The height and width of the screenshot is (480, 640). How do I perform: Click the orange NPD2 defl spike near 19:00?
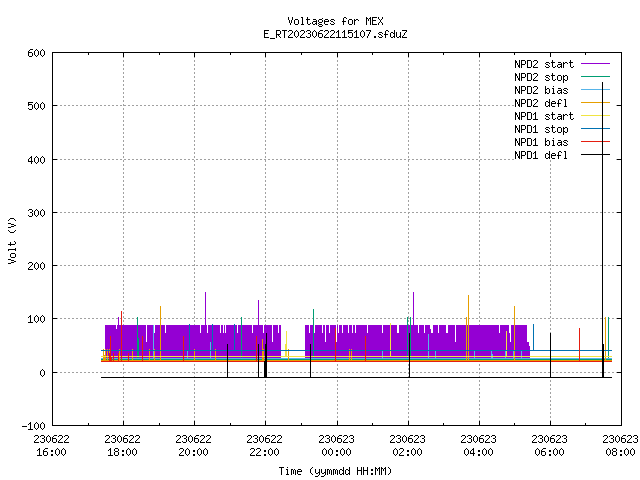pyautogui.click(x=160, y=333)
